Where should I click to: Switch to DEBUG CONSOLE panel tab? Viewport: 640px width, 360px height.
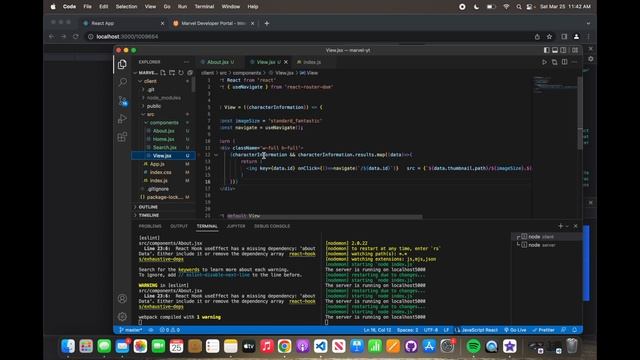272,226
